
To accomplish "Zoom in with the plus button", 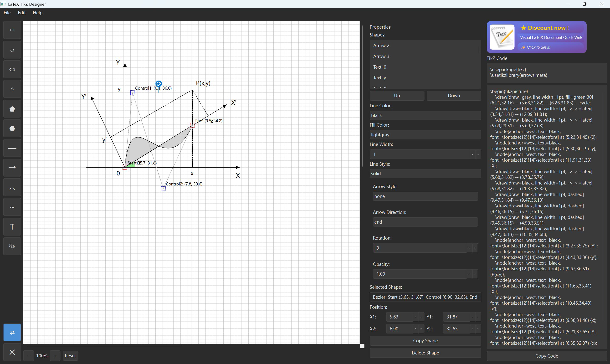I will tap(55, 356).
